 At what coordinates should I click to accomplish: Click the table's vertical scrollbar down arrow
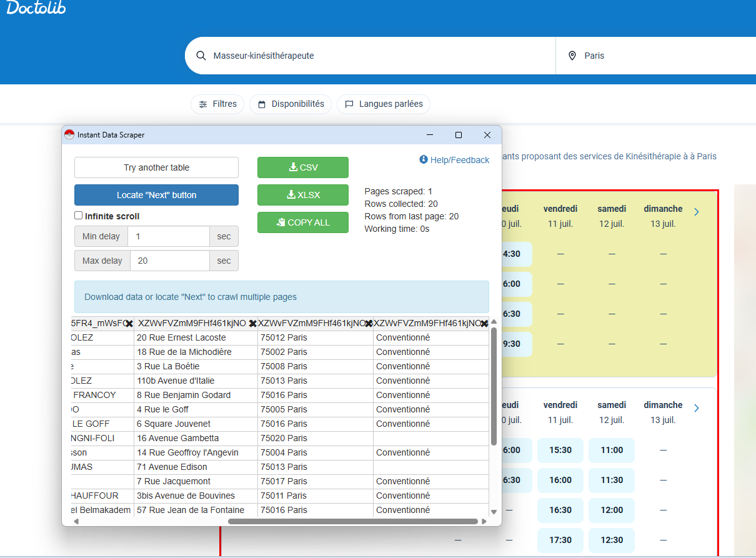pyautogui.click(x=493, y=511)
